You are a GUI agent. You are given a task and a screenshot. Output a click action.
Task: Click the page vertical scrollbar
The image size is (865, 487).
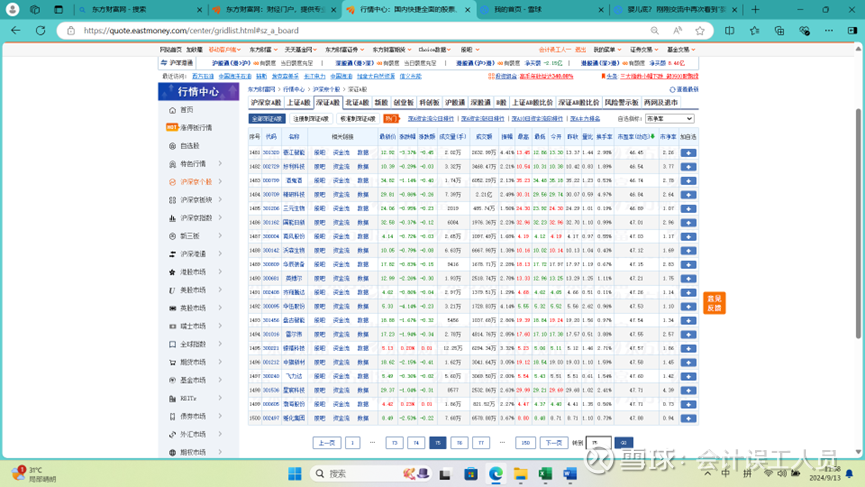click(x=858, y=223)
